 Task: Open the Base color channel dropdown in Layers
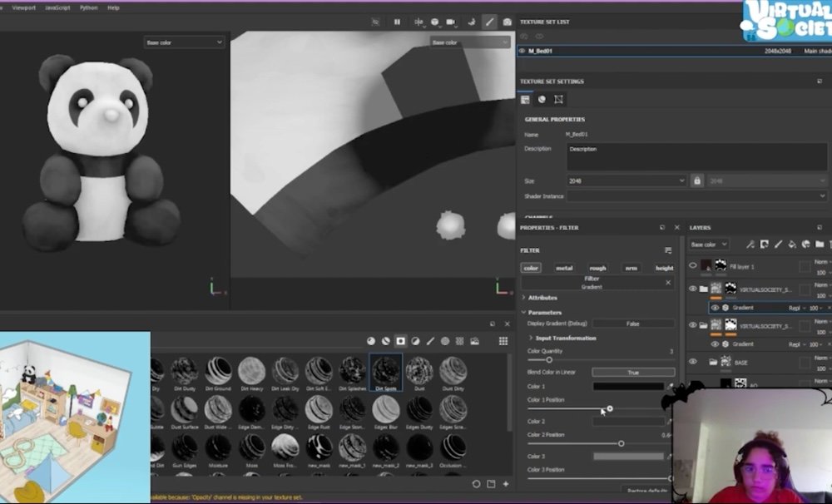[x=709, y=245]
